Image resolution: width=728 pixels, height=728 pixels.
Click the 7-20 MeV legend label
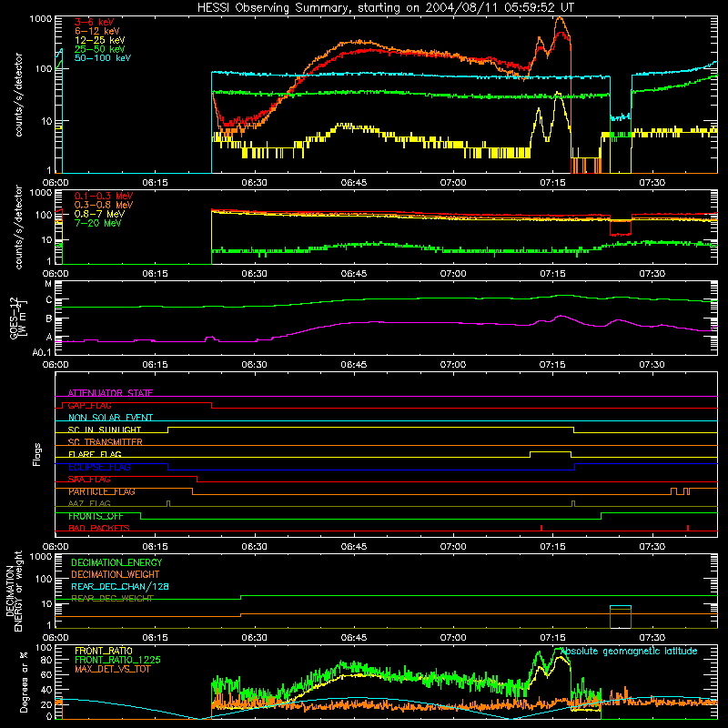click(x=97, y=223)
